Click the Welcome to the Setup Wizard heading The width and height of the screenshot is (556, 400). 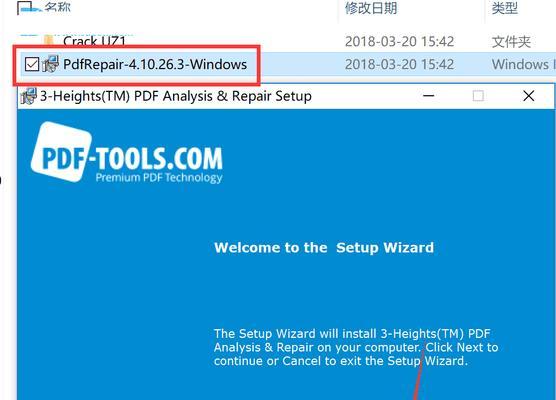click(324, 248)
